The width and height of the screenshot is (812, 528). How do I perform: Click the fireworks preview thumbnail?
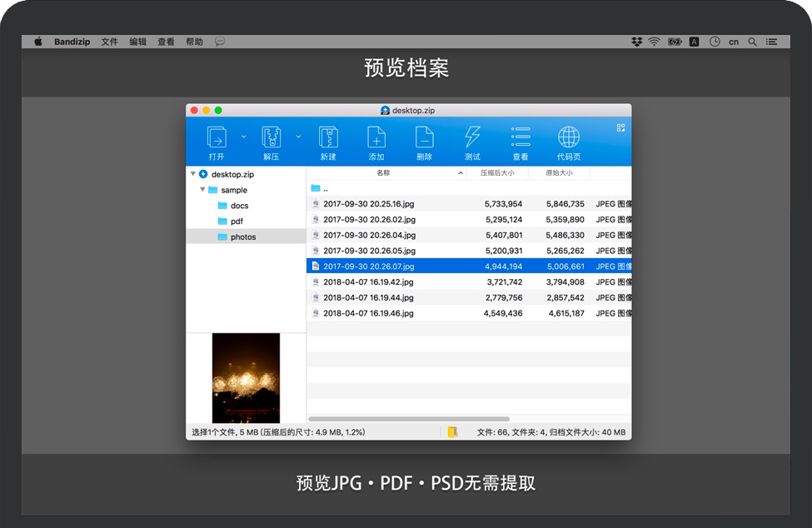(246, 378)
